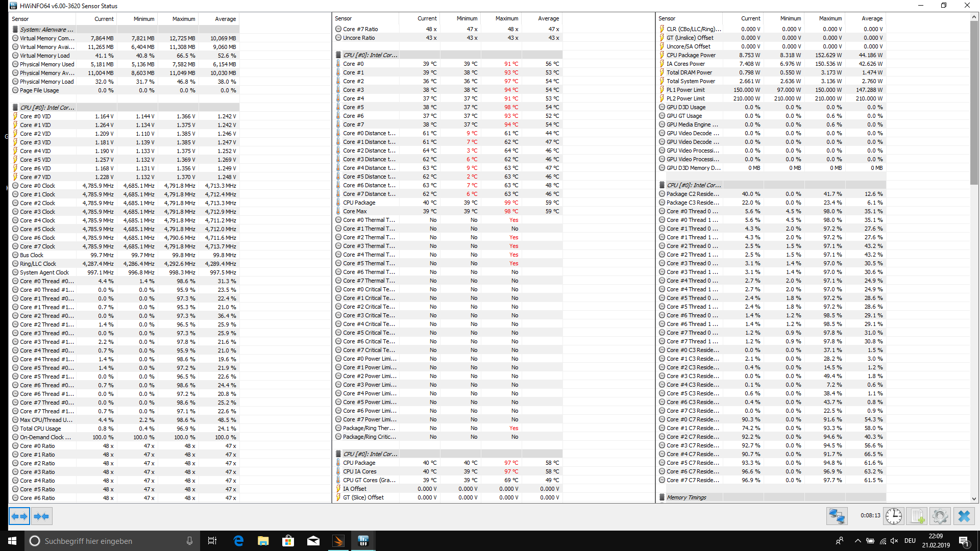Click the shrink columns arrows button
Screen dimensions: 980x551
[x=41, y=516]
